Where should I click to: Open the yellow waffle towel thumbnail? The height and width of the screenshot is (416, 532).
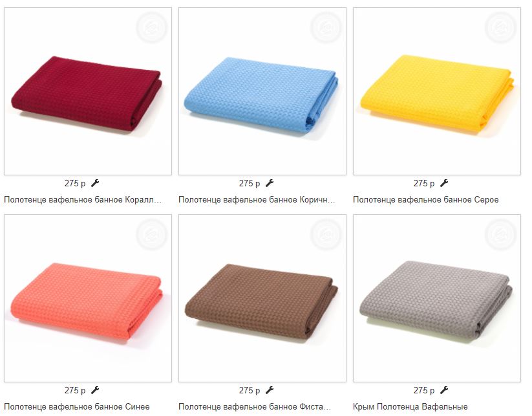tap(437, 91)
